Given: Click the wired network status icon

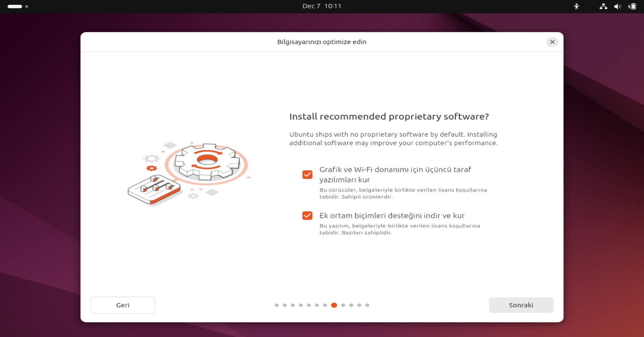Looking at the screenshot, I should (603, 6).
